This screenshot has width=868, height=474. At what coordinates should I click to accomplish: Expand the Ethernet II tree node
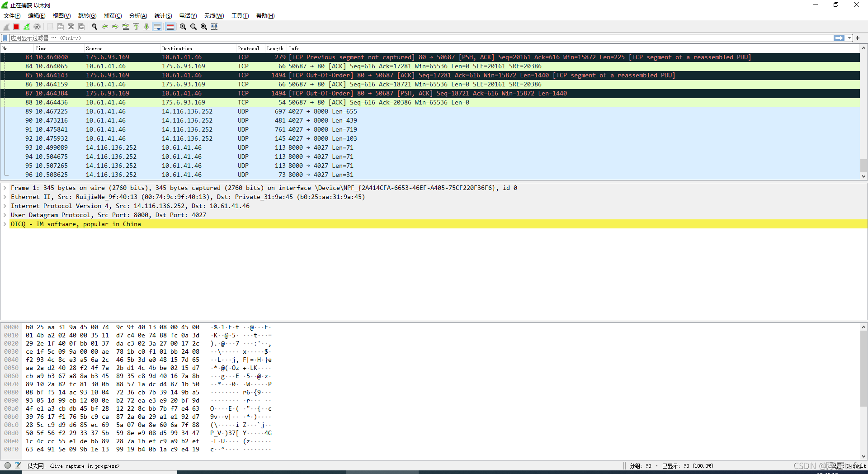[x=5, y=197]
